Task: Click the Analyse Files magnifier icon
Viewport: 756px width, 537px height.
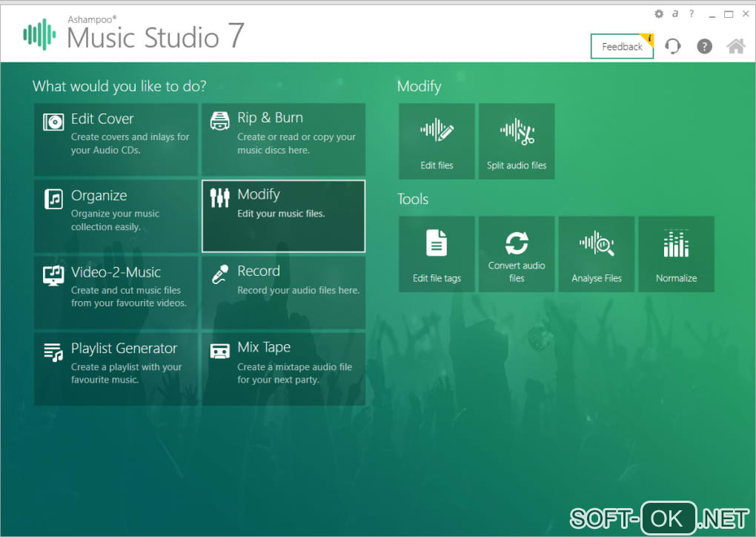Action: (x=597, y=243)
